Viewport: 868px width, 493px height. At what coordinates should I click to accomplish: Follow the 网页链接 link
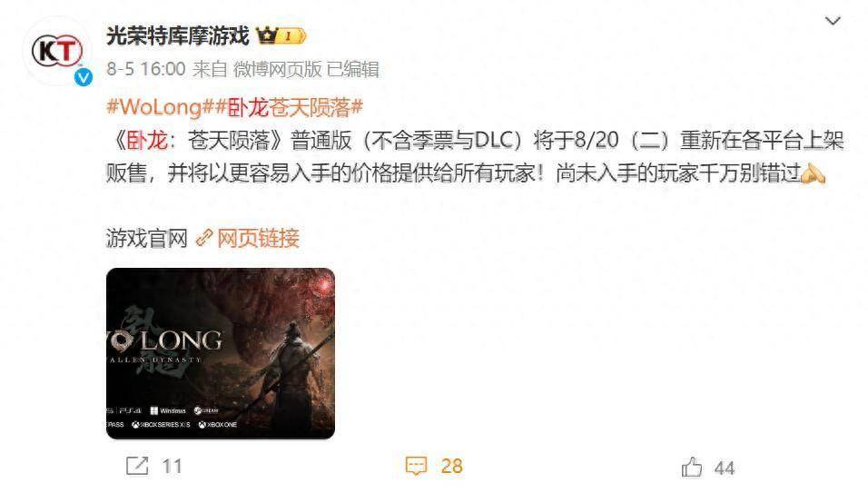pos(258,238)
